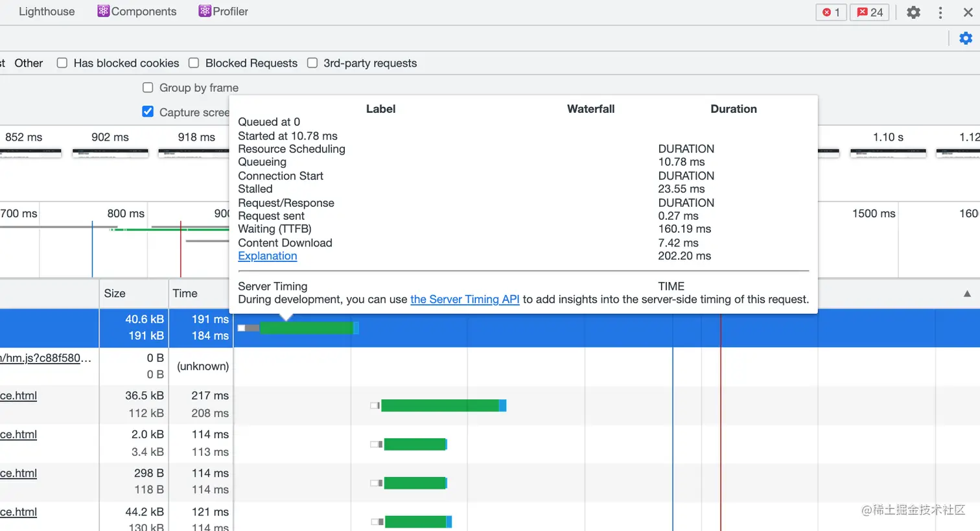Click the Waiting (TTFB) label
The width and height of the screenshot is (980, 531).
point(275,229)
